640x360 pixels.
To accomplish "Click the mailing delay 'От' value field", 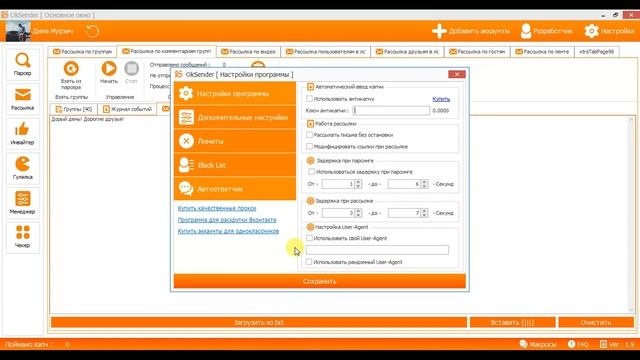I will point(338,213).
